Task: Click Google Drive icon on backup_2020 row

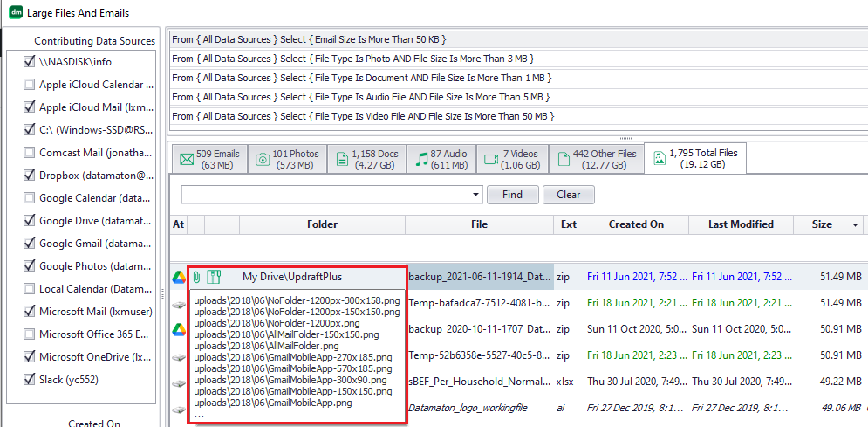Action: coord(178,329)
